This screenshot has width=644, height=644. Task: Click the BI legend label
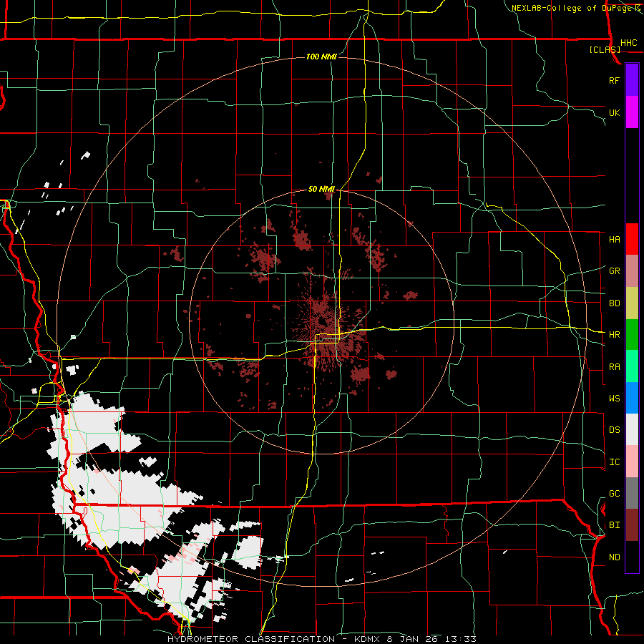coord(614,525)
